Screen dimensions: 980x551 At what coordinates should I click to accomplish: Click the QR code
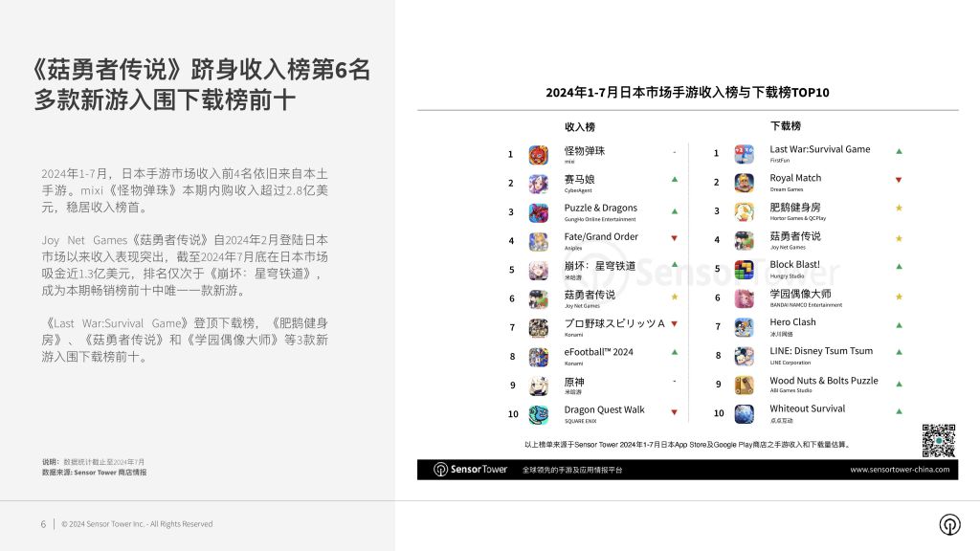(939, 440)
